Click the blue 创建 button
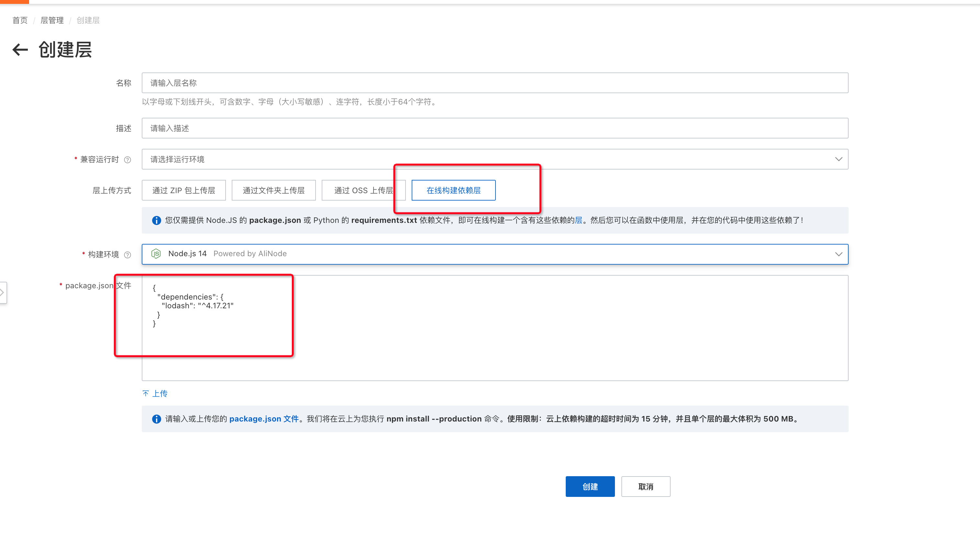The height and width of the screenshot is (548, 980). [x=590, y=487]
